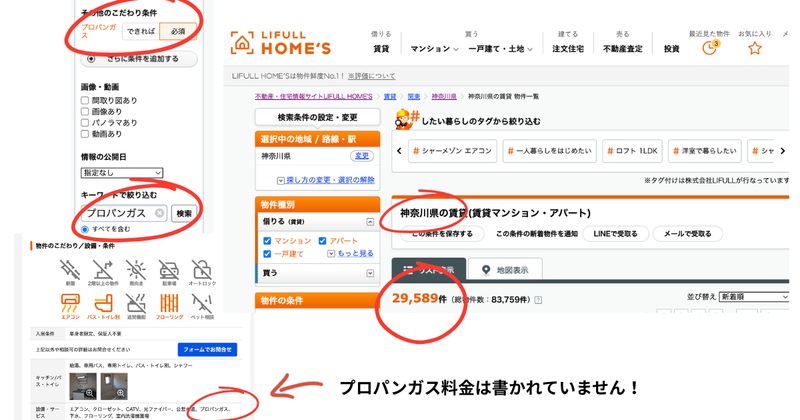Viewport: 800px width, 420px height.
Task: Click the バス・トイレ別 toilet icon
Action: [x=103, y=303]
